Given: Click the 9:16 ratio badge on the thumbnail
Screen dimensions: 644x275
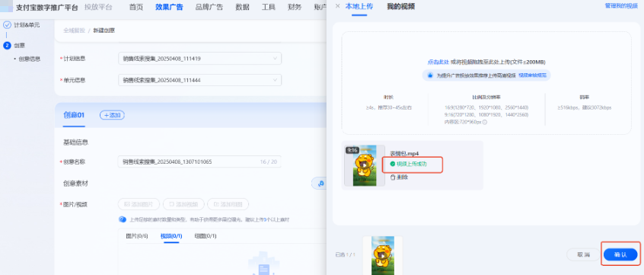Looking at the screenshot, I should coord(352,150).
